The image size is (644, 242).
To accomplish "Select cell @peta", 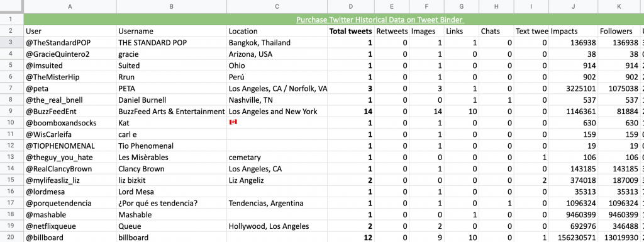I will pyautogui.click(x=70, y=88).
